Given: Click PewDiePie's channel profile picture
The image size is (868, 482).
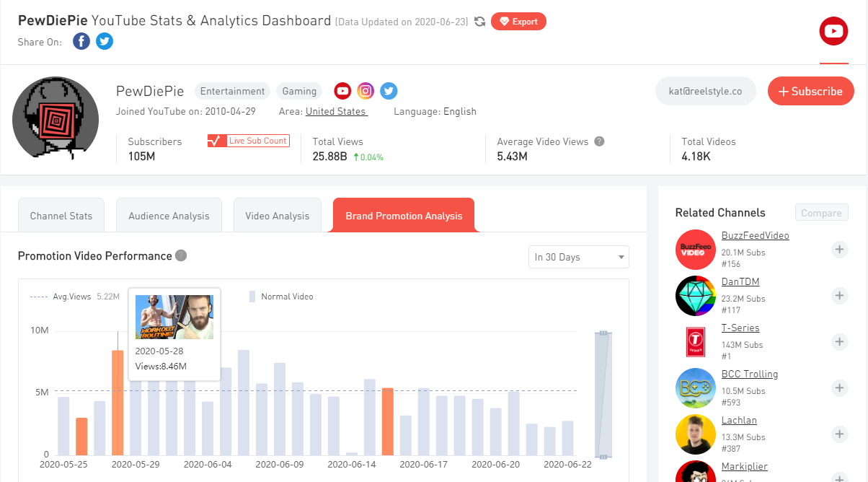Looking at the screenshot, I should (x=56, y=118).
